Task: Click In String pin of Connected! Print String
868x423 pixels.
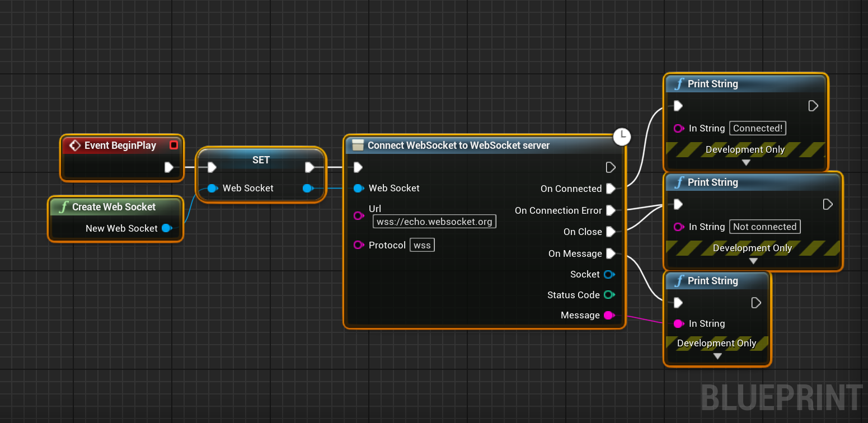Action: click(x=679, y=128)
